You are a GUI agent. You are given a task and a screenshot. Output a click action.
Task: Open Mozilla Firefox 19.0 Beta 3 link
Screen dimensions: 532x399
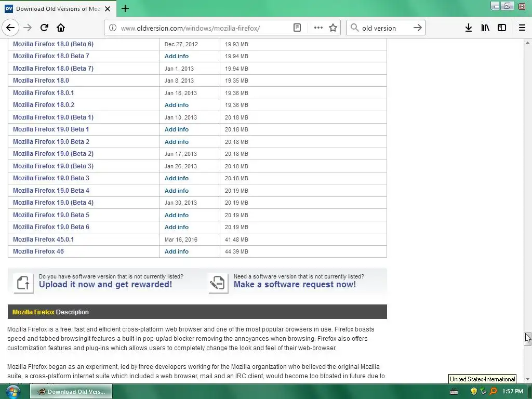pos(51,178)
